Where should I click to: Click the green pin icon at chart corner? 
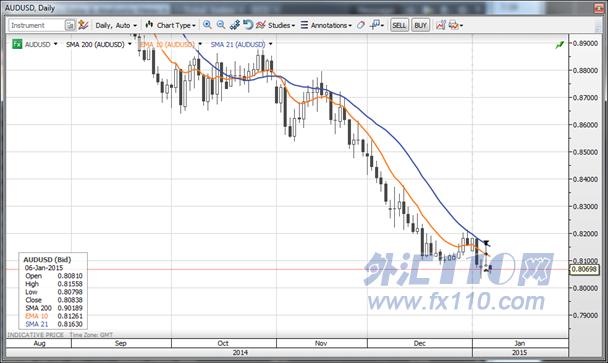(559, 45)
